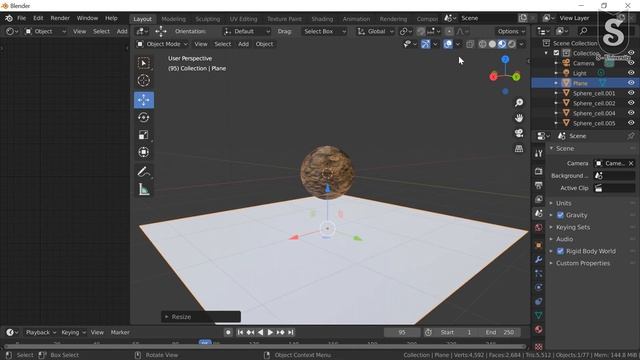Open the Object properties tab
The width and height of the screenshot is (640, 360).
538,245
